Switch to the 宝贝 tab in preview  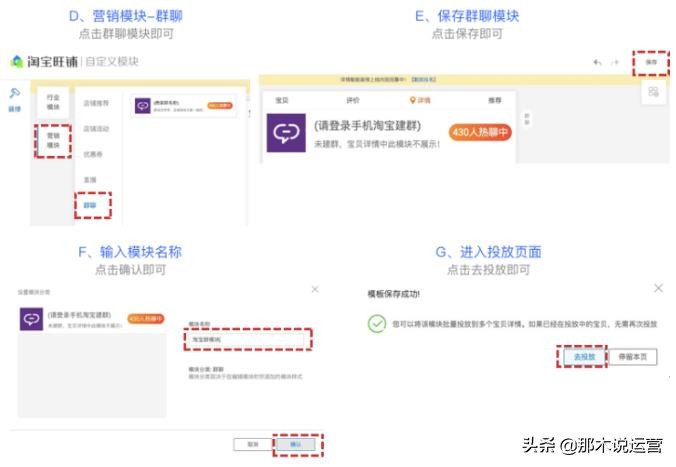(282, 100)
